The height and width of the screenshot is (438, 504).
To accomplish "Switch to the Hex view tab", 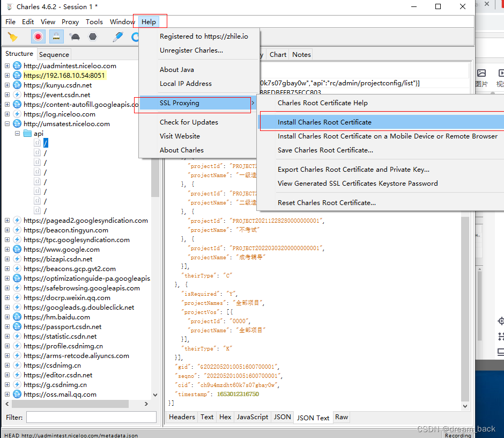I will (x=225, y=417).
